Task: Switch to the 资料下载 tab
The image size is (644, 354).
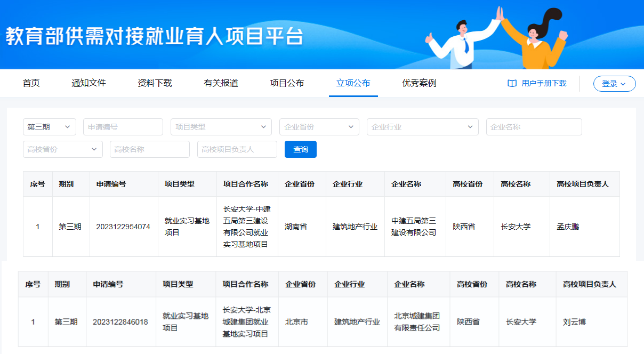Action: (155, 83)
